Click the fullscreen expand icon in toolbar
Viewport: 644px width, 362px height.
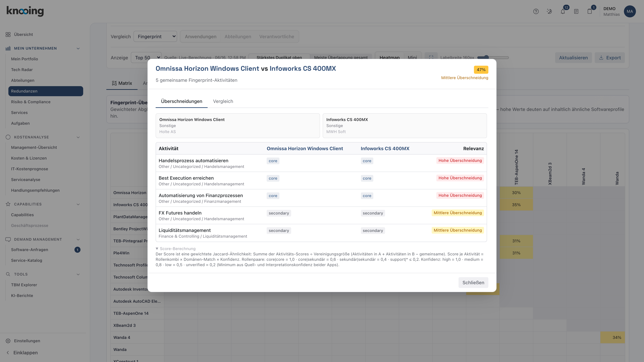(431, 57)
